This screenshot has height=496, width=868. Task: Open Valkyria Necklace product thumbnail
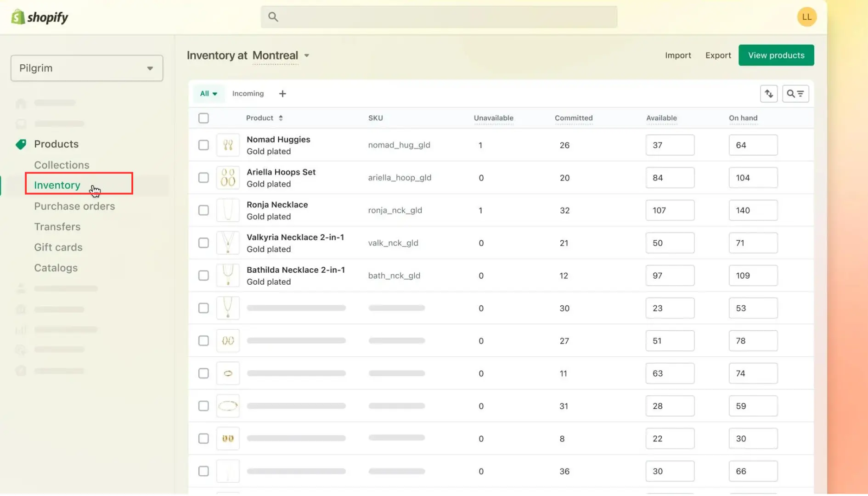[228, 243]
